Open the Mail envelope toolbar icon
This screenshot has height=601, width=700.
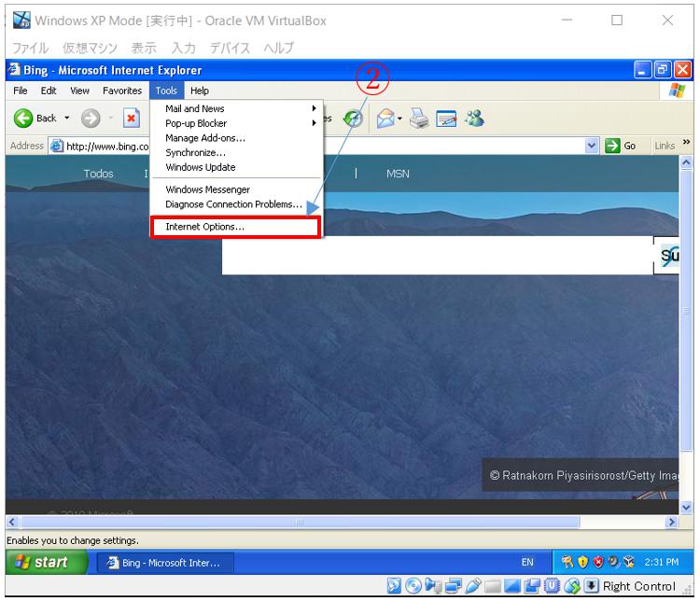pos(385,119)
